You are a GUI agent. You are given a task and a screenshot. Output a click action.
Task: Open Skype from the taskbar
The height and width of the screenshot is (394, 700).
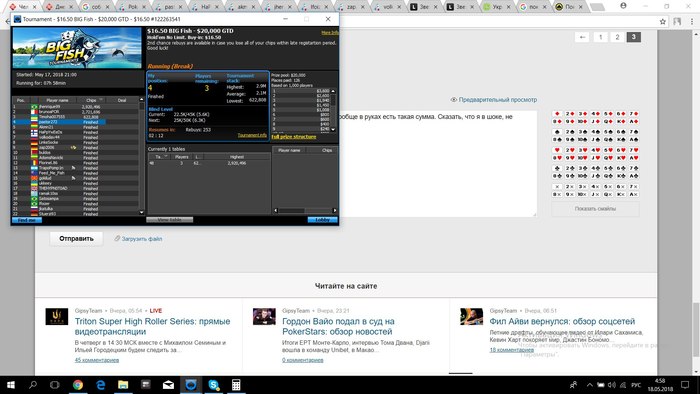click(x=214, y=385)
